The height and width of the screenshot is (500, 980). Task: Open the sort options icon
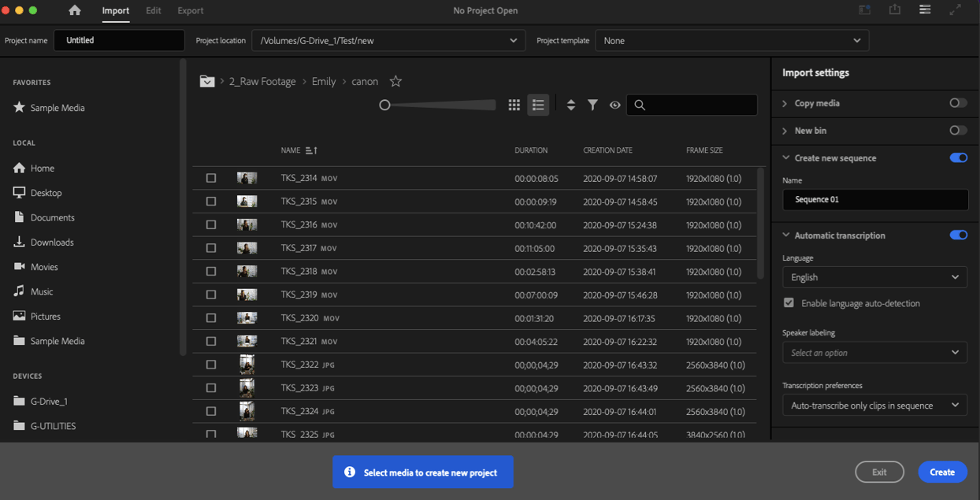(x=570, y=104)
